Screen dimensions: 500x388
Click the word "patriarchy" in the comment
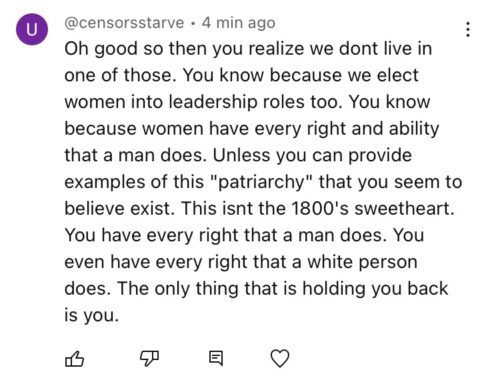coord(262,182)
